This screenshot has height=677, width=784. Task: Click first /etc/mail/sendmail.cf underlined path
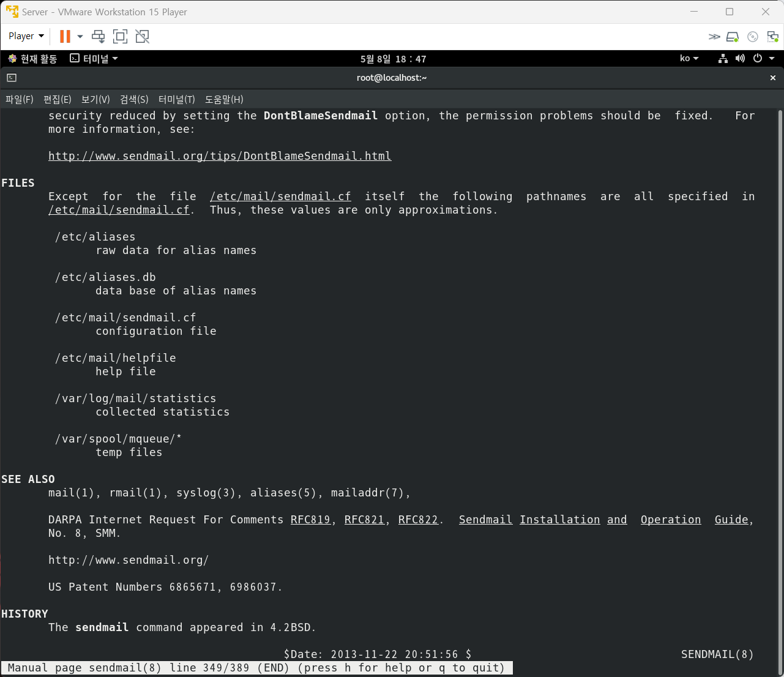pyautogui.click(x=280, y=196)
